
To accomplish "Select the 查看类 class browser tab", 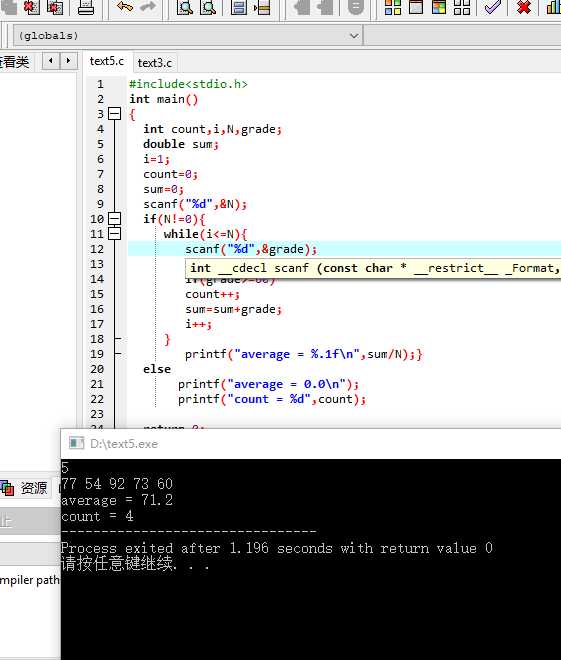I will point(15,62).
